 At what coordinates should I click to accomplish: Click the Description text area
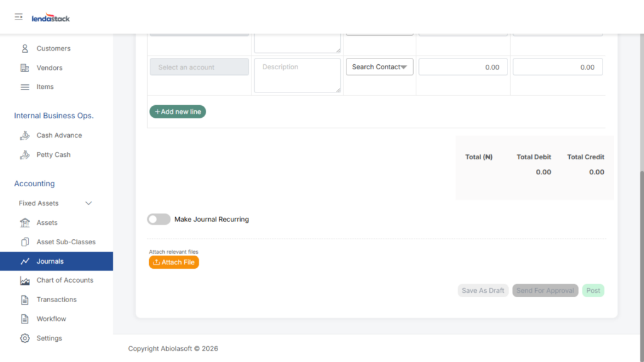[297, 76]
